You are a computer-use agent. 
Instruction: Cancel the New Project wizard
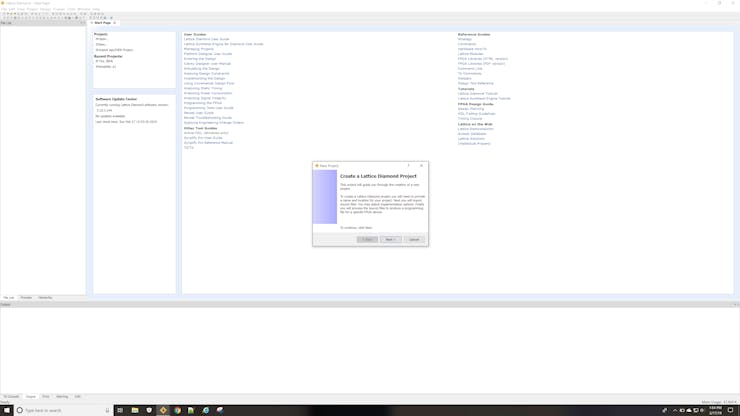coord(414,239)
